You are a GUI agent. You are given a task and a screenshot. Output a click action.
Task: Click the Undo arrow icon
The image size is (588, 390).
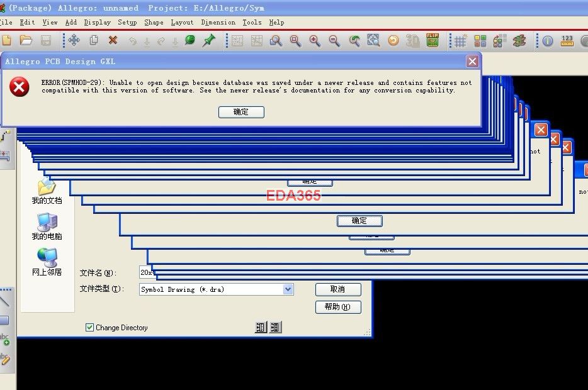coord(132,41)
